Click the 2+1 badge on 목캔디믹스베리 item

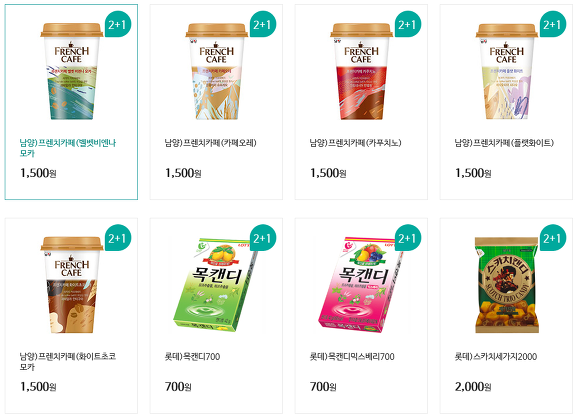pyautogui.click(x=408, y=238)
